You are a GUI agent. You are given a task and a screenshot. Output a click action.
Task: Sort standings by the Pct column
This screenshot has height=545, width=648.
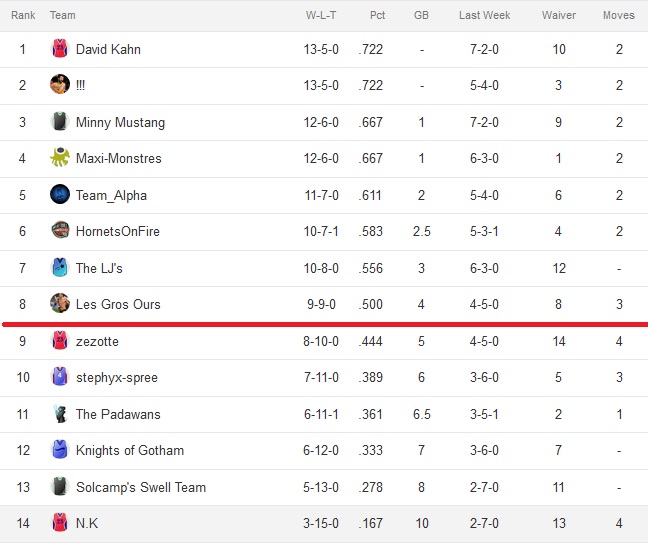tap(377, 15)
